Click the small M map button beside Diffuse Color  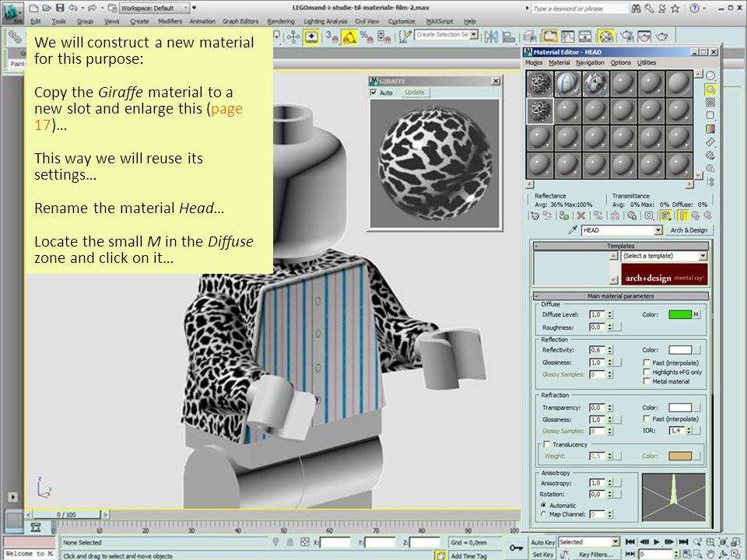click(x=696, y=315)
